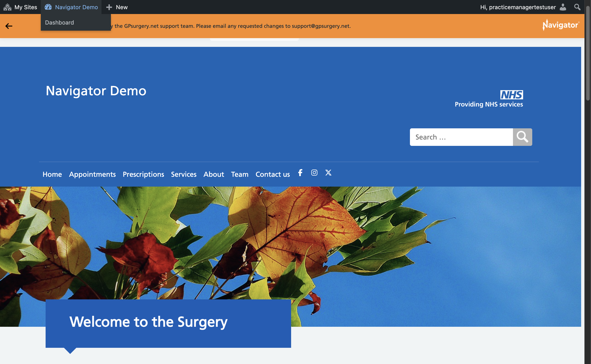Click the Navigator logo in banner

coord(561,25)
